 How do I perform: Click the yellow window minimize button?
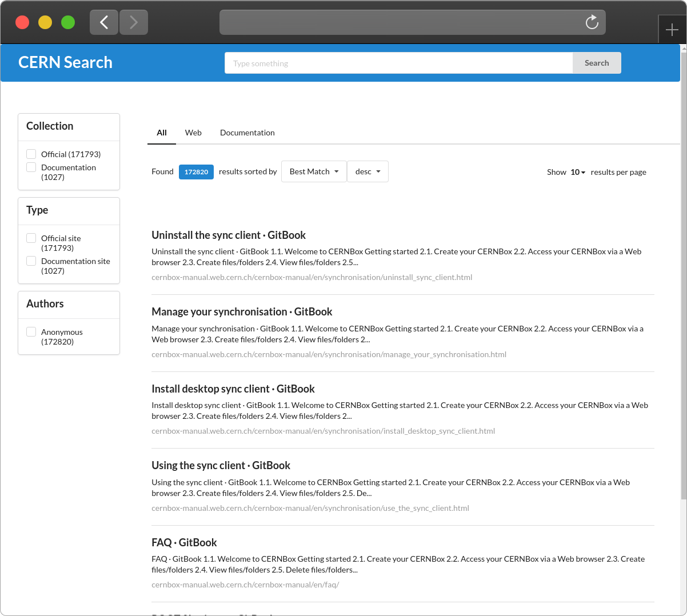click(x=45, y=22)
